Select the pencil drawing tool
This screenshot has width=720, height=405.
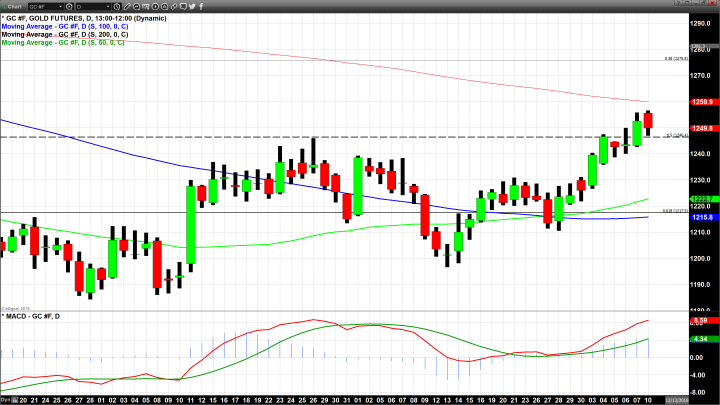click(x=127, y=6)
